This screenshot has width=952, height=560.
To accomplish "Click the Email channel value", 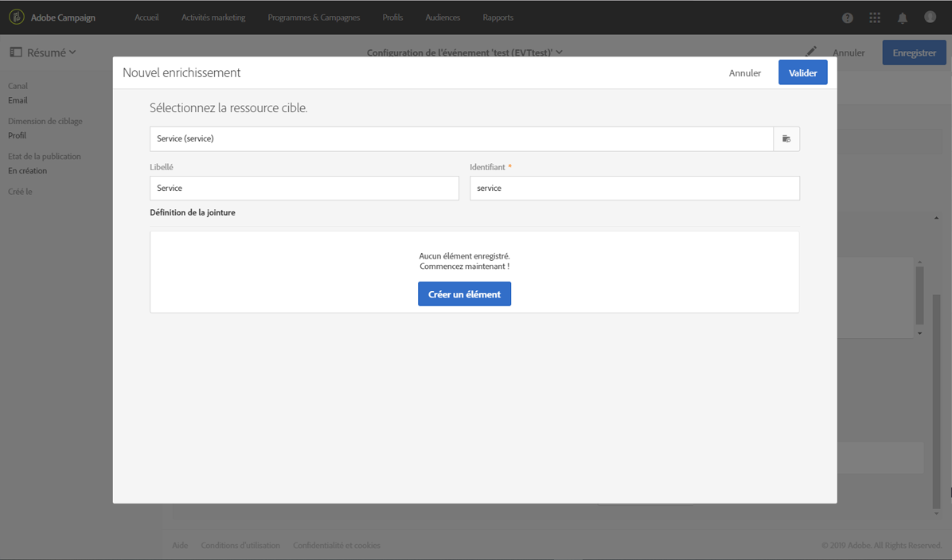I will coord(18,100).
